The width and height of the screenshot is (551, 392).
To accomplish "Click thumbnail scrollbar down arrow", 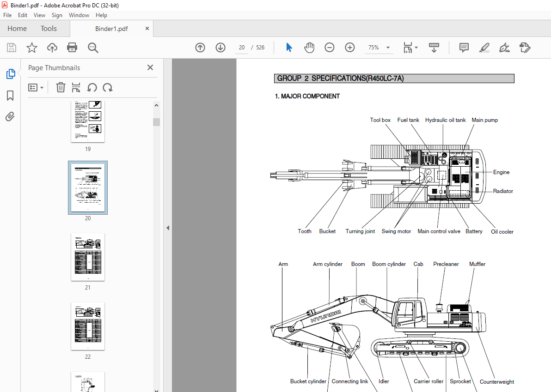I will pos(156,390).
